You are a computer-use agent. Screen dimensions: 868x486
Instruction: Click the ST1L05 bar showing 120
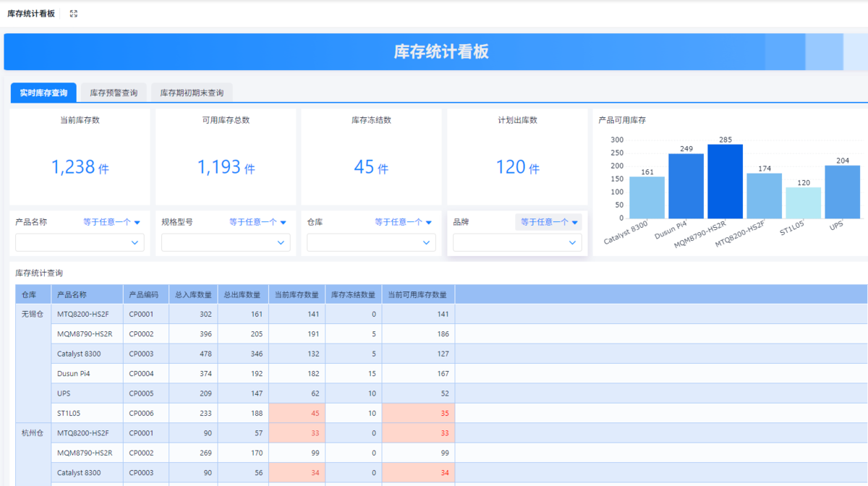tap(803, 202)
